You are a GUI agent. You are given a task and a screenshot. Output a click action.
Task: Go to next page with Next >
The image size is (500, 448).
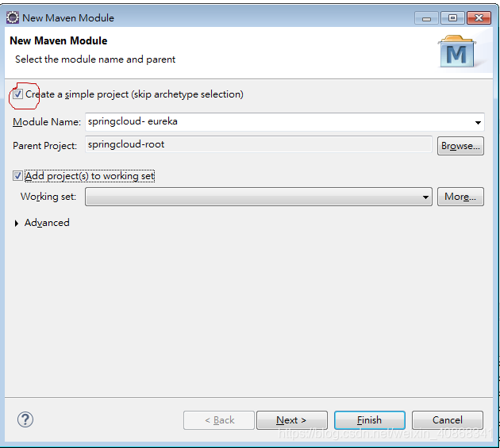[292, 420]
